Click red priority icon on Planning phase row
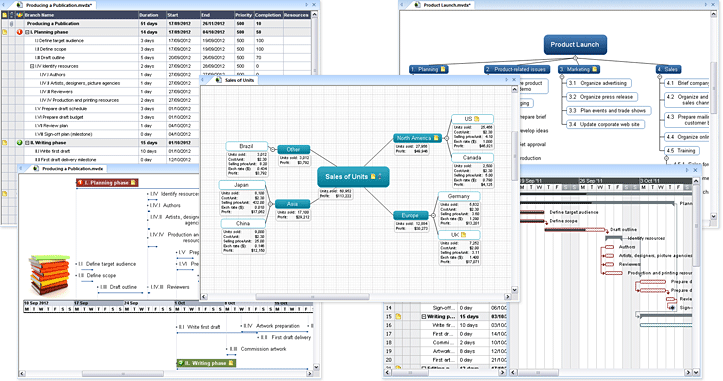Image resolution: width=723 pixels, height=381 pixels. coord(19,32)
